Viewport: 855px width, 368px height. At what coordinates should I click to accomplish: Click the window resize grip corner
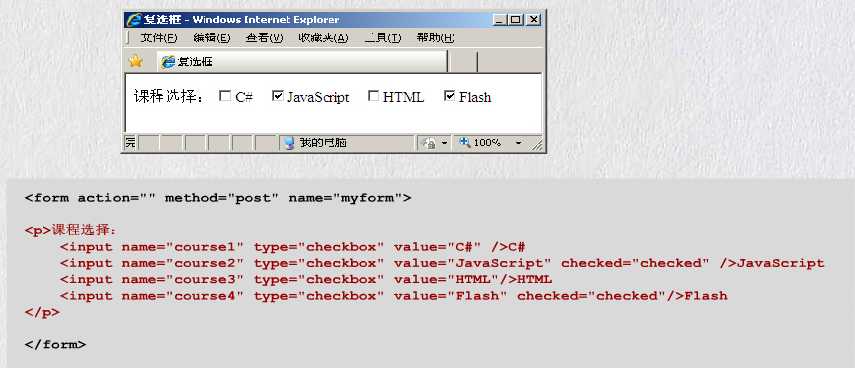pos(537,144)
